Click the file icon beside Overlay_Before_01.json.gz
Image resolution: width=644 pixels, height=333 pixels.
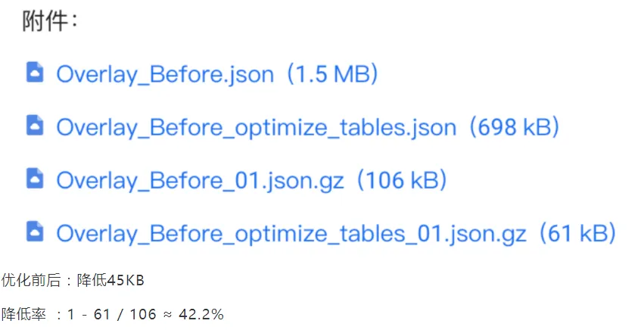(35, 179)
